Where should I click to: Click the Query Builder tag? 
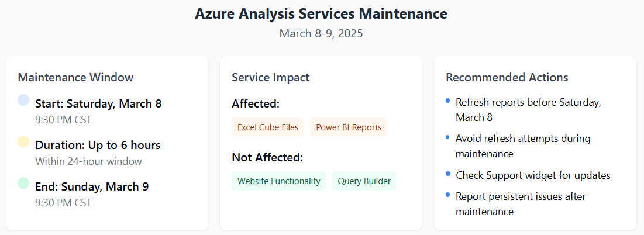coord(364,181)
